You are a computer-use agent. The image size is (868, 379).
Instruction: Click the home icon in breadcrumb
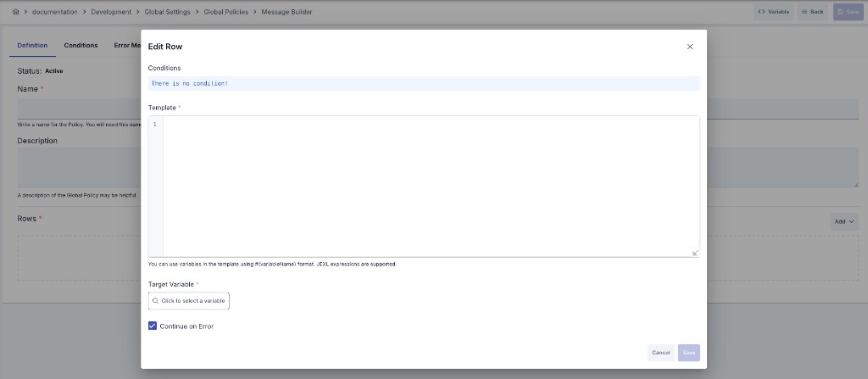point(15,12)
